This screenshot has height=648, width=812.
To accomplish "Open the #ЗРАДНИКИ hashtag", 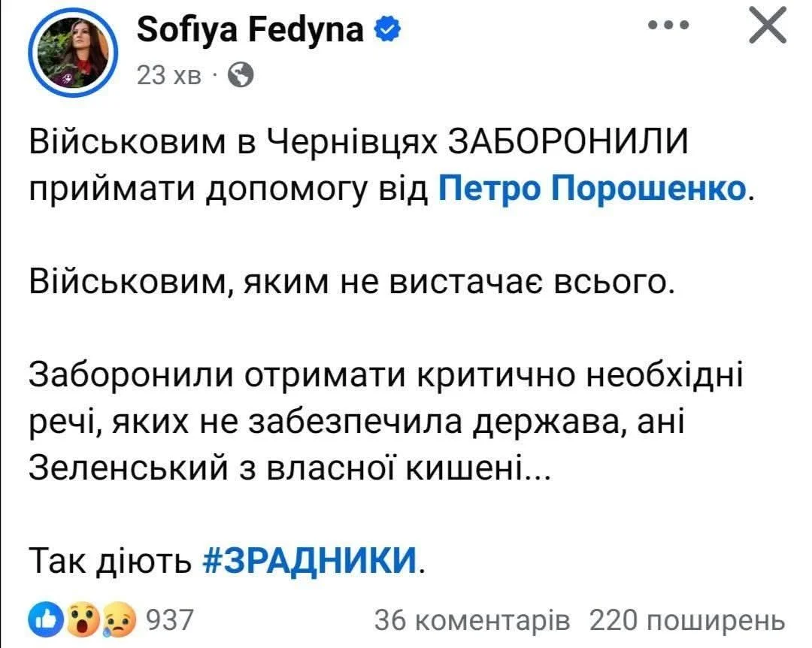I will [x=309, y=560].
